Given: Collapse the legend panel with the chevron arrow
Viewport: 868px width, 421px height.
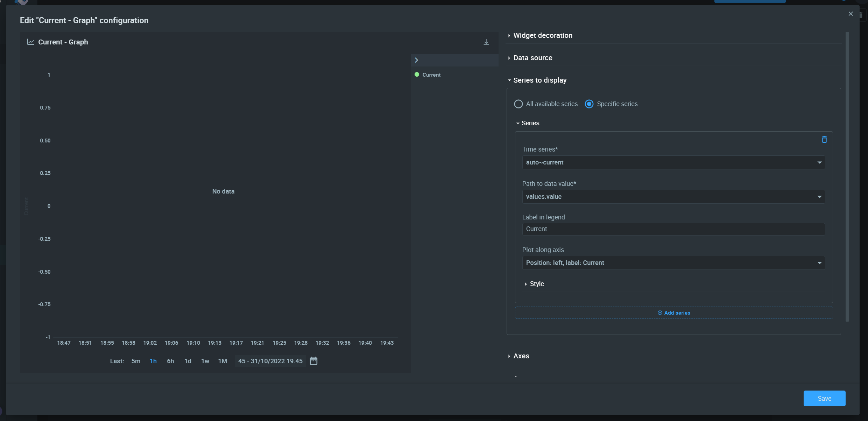Looking at the screenshot, I should [x=416, y=60].
